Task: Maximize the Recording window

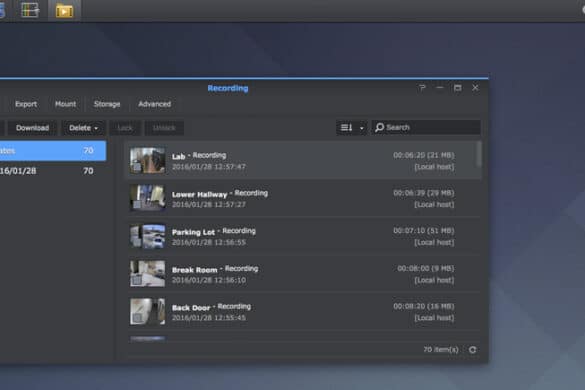Action: 457,88
